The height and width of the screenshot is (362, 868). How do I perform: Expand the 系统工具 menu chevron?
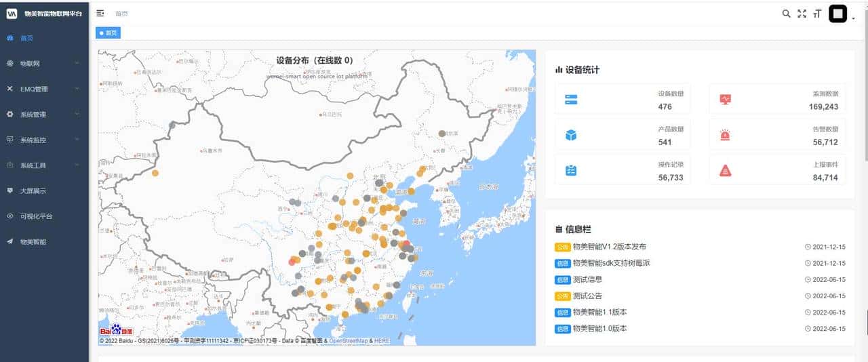point(77,165)
